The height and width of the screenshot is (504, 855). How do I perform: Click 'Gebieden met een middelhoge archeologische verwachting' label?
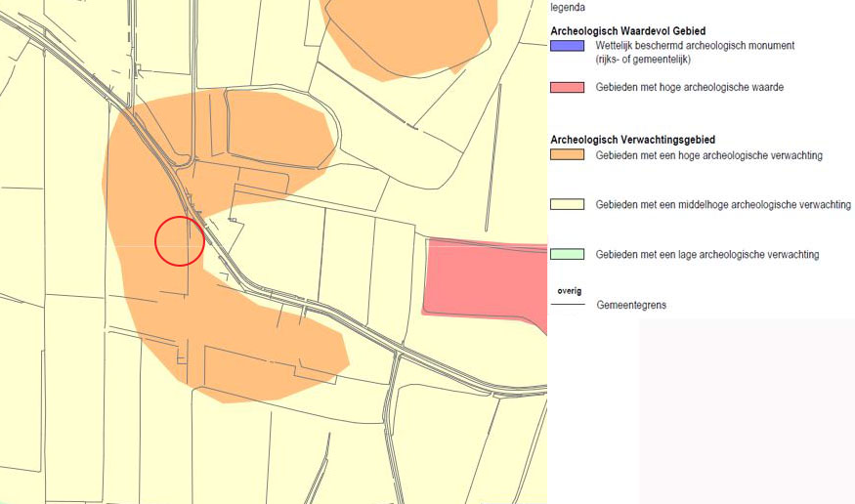tap(723, 205)
